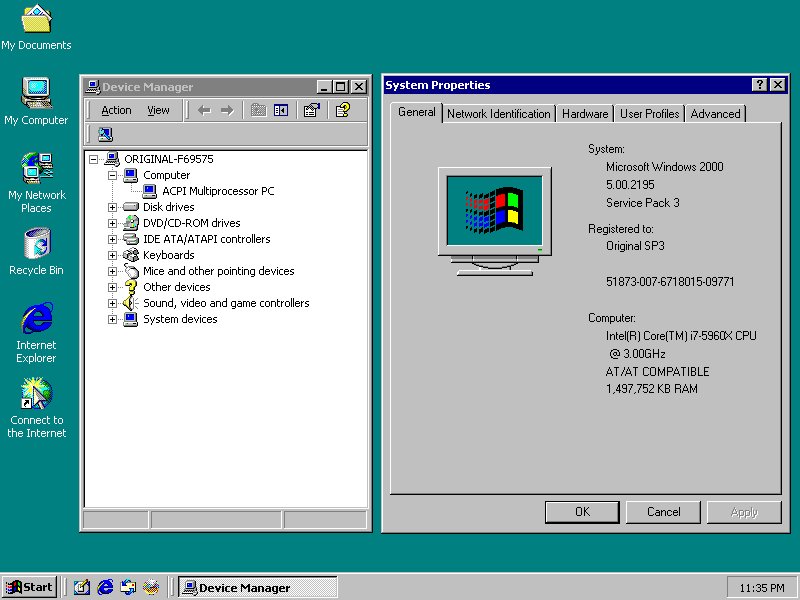The height and width of the screenshot is (600, 800).
Task: Click the System Properties help button
Action: (760, 85)
